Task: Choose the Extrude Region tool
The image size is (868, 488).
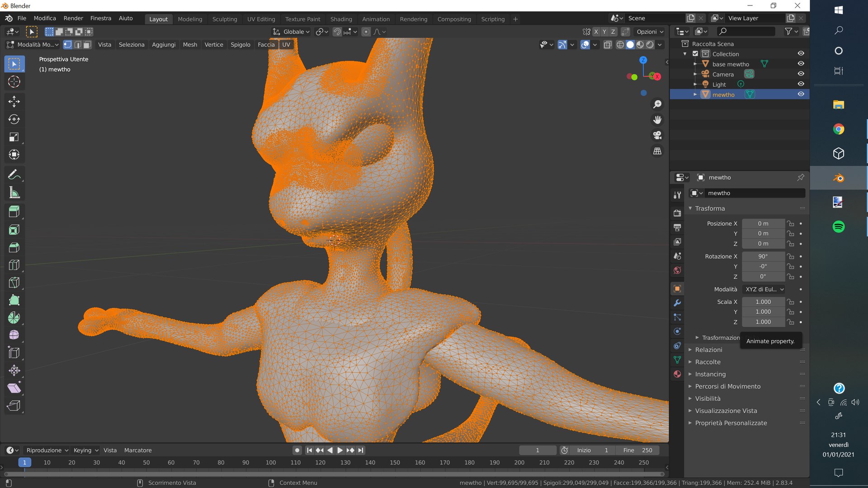Action: click(14, 211)
